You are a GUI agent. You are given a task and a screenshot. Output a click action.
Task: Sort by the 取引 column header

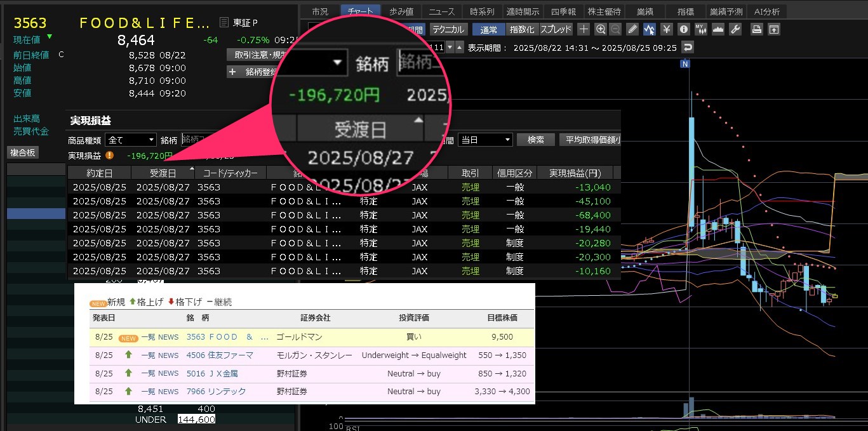[x=471, y=173]
